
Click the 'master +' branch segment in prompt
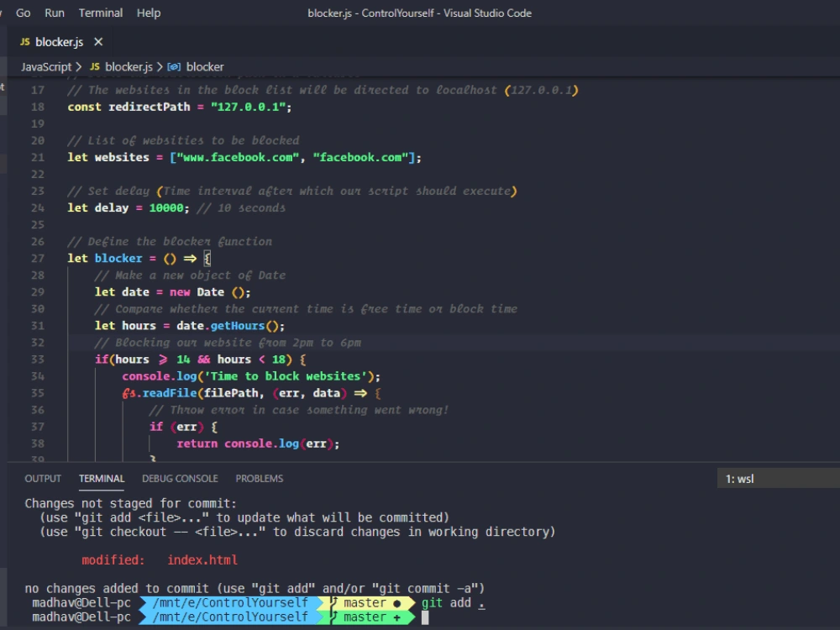click(x=368, y=617)
